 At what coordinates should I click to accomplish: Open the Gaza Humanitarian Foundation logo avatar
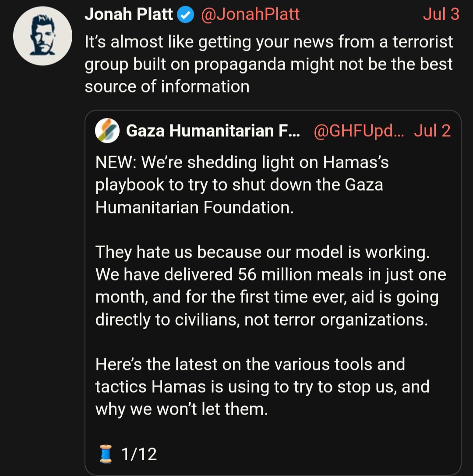(x=107, y=131)
